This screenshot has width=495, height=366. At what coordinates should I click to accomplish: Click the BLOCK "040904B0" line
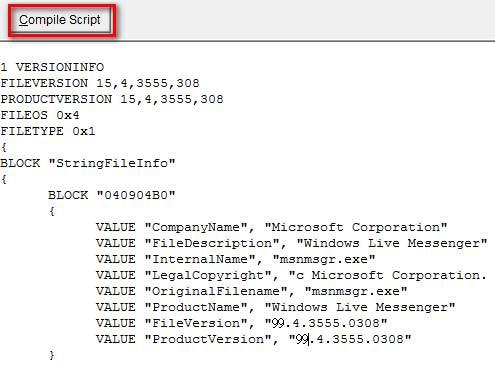pyautogui.click(x=112, y=195)
